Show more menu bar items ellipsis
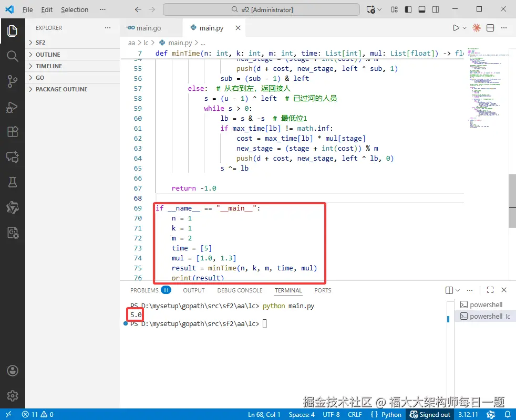This screenshot has height=420, width=516. pos(102,9)
